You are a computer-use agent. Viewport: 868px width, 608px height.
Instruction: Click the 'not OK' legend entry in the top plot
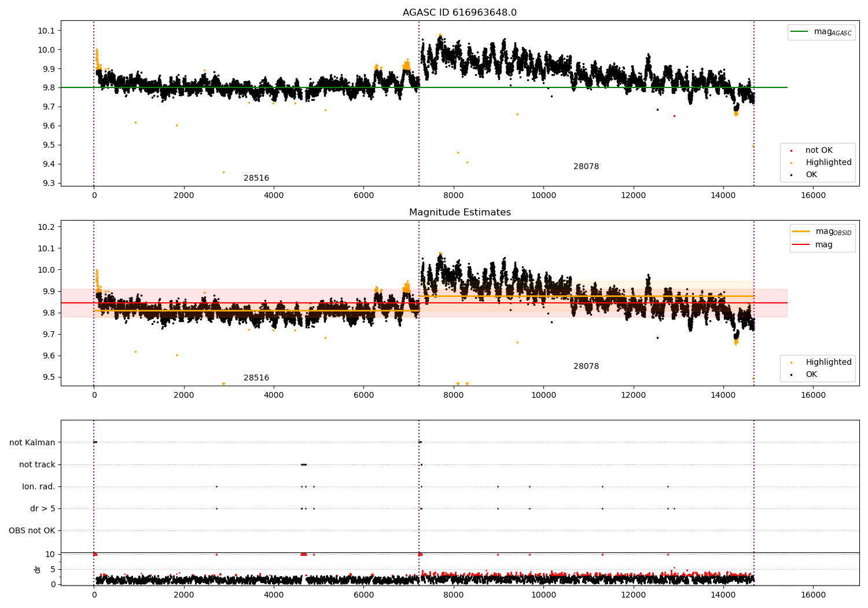tap(819, 151)
